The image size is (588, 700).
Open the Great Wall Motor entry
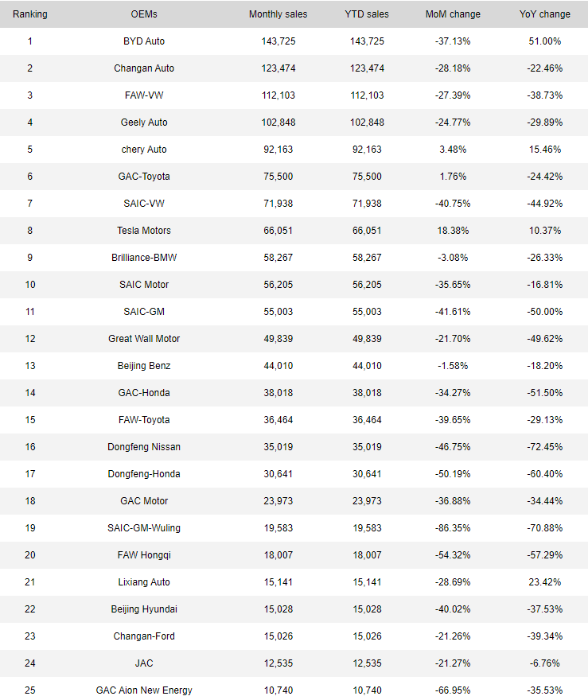(144, 339)
